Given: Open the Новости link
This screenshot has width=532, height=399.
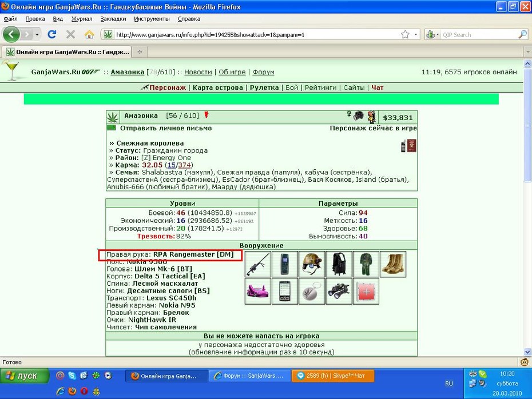Looking at the screenshot, I should 198,72.
